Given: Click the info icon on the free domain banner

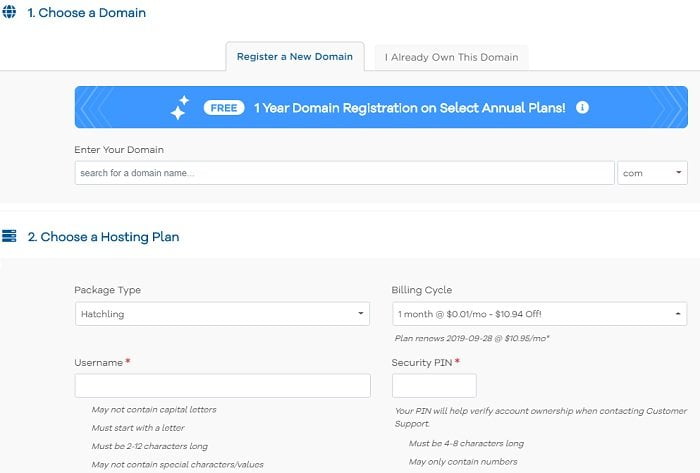Looking at the screenshot, I should click(582, 107).
